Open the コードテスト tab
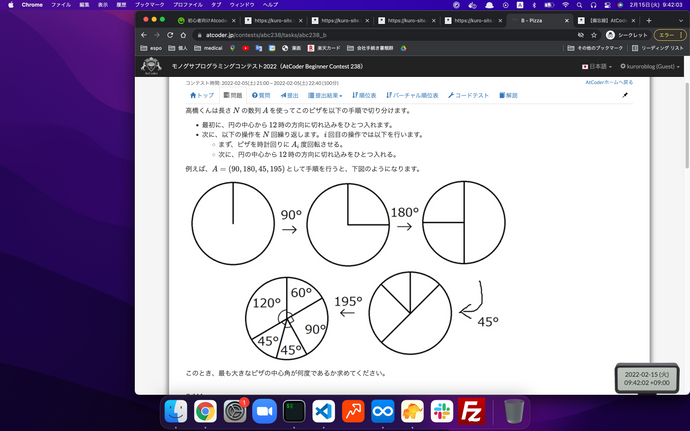690x431 pixels. tap(468, 95)
